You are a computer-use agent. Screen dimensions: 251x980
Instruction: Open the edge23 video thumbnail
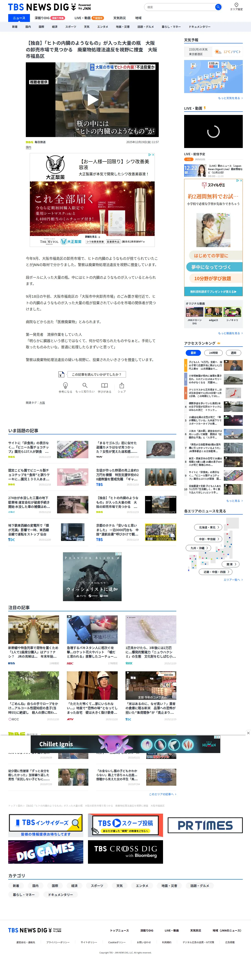click(x=213, y=312)
